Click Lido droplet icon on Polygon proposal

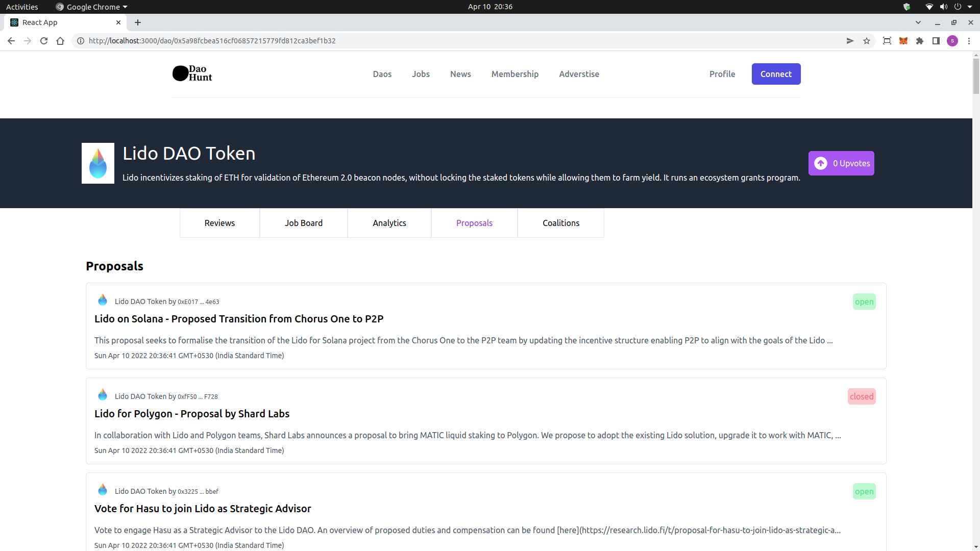point(103,395)
